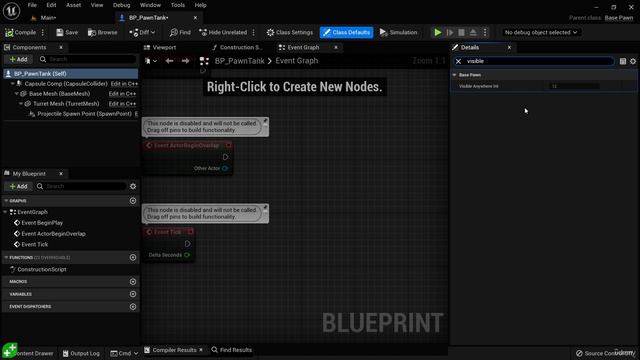The height and width of the screenshot is (360, 640).
Task: Click the Unreal Engine logo icon
Action: point(11,11)
